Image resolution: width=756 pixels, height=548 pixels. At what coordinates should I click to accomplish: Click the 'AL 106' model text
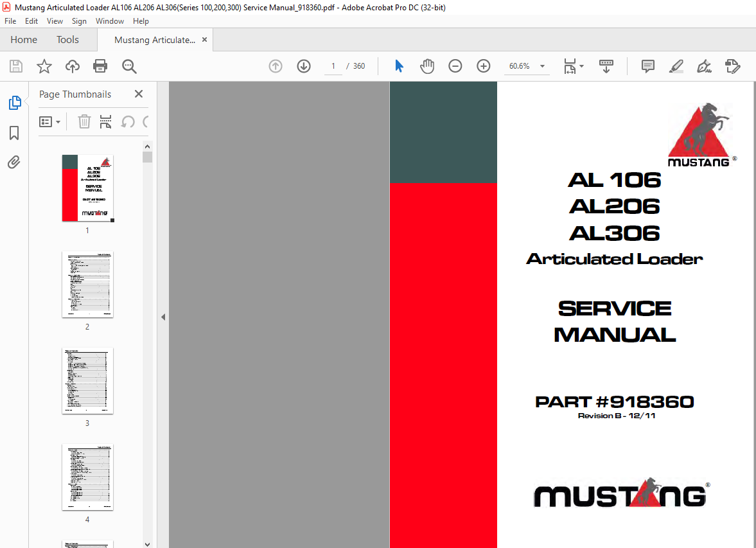(x=615, y=181)
